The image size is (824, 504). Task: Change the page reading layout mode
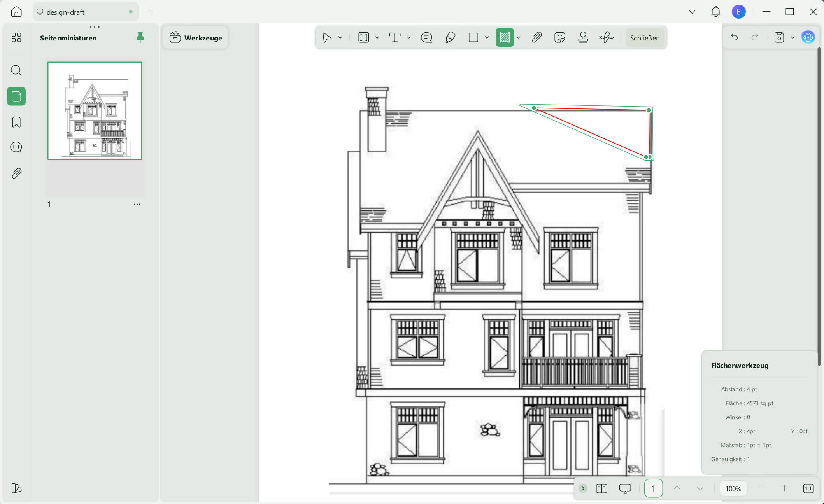[x=601, y=488]
